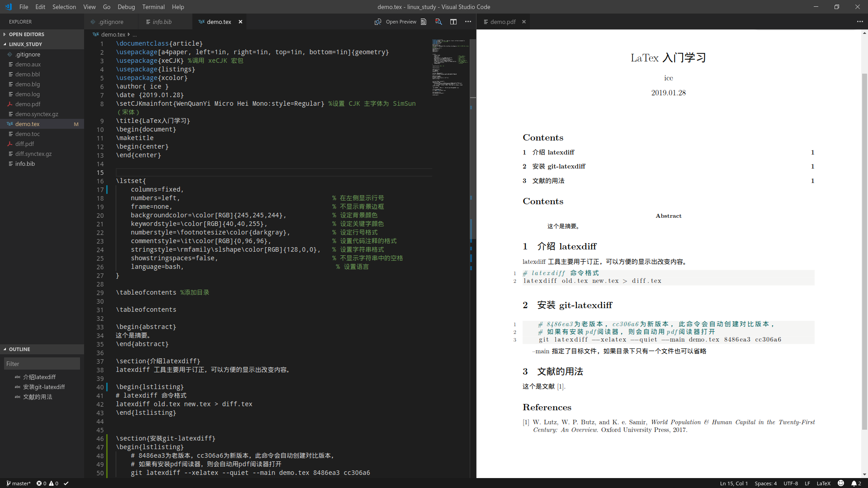Click the SyncTeX PDF view icon
Image resolution: width=868 pixels, height=488 pixels.
438,21
